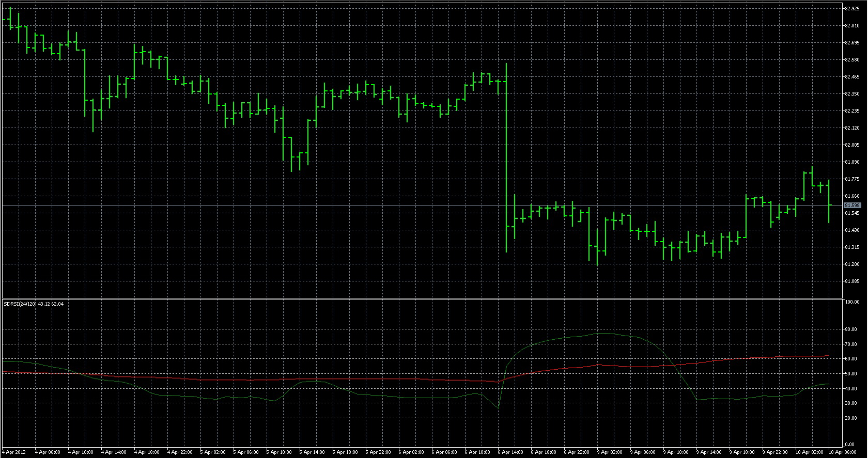
Task: Select the 82.465 price level label
Action: [853, 77]
